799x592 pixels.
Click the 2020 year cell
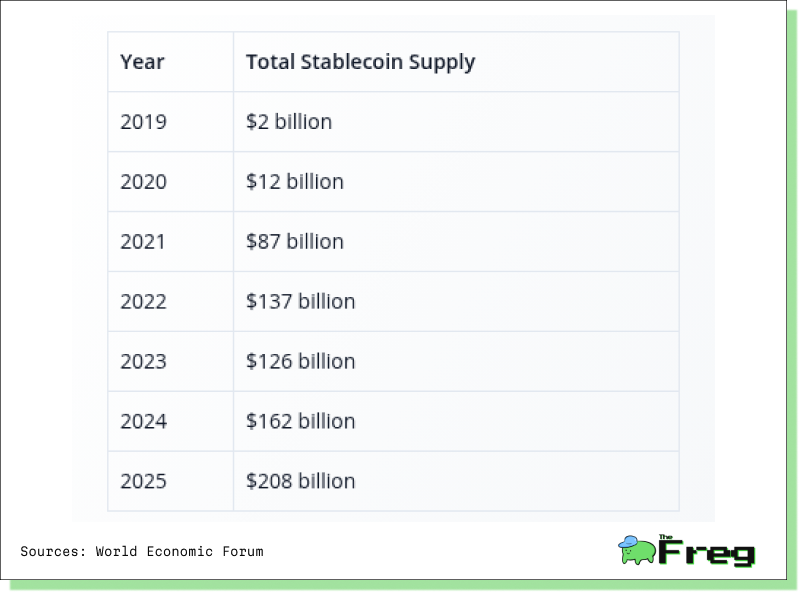click(x=170, y=181)
